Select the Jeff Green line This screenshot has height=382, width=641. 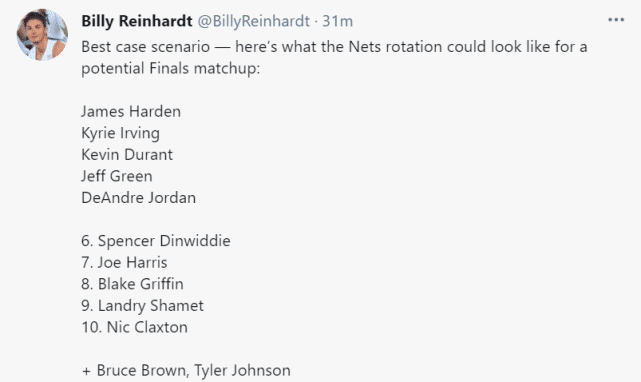click(117, 176)
